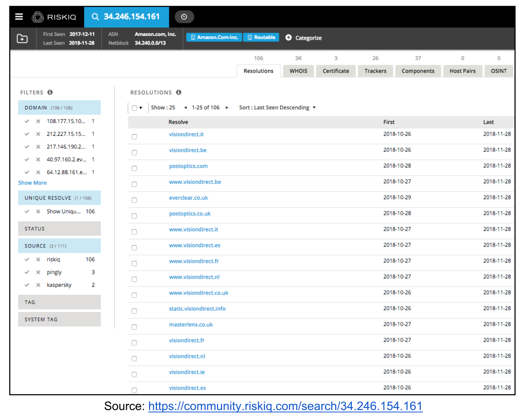
Task: Go to next results page arrow
Action: (227, 108)
